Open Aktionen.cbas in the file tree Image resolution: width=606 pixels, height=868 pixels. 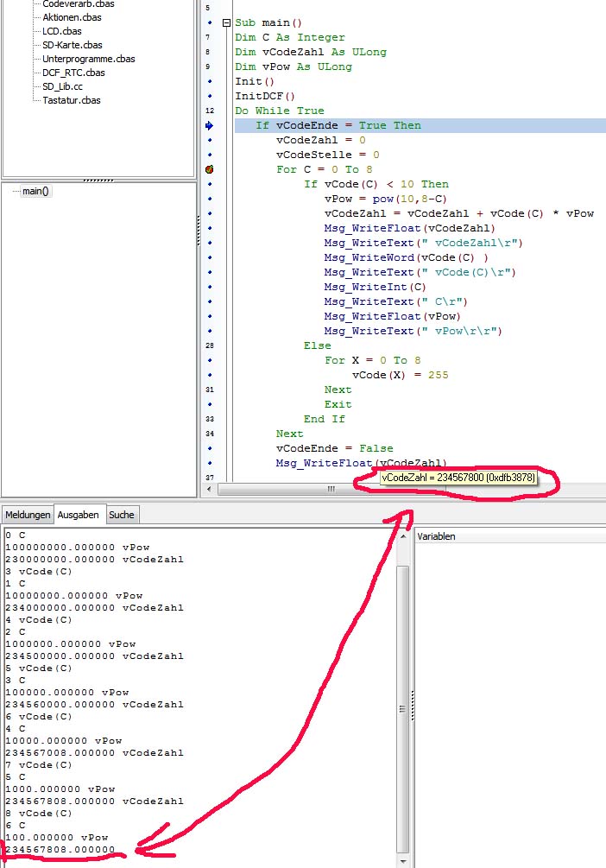click(x=69, y=17)
